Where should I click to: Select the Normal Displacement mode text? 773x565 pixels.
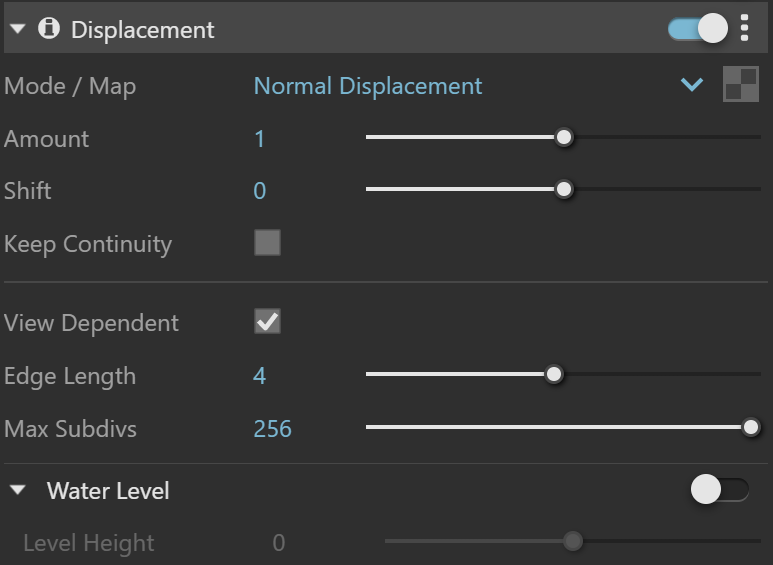(x=368, y=86)
